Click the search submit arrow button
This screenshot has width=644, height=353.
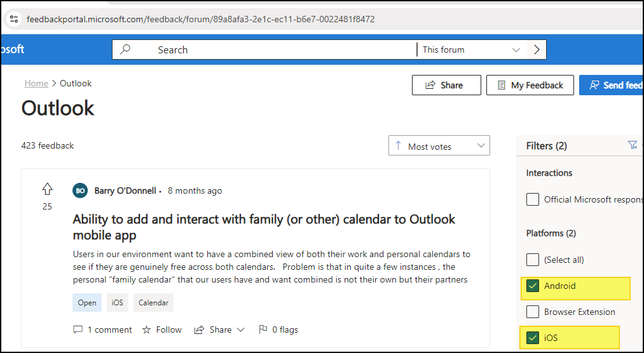click(537, 50)
